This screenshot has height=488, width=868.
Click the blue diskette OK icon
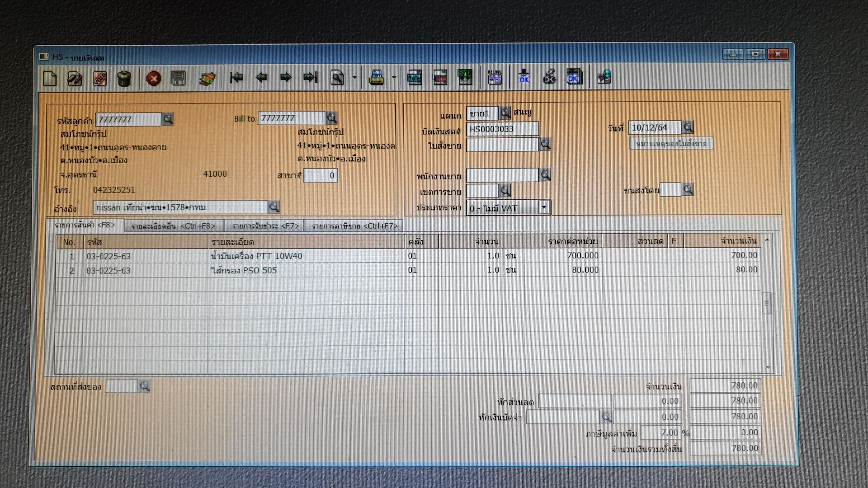click(574, 77)
